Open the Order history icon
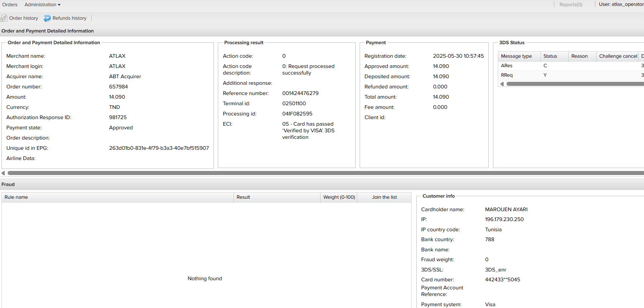 point(4,18)
